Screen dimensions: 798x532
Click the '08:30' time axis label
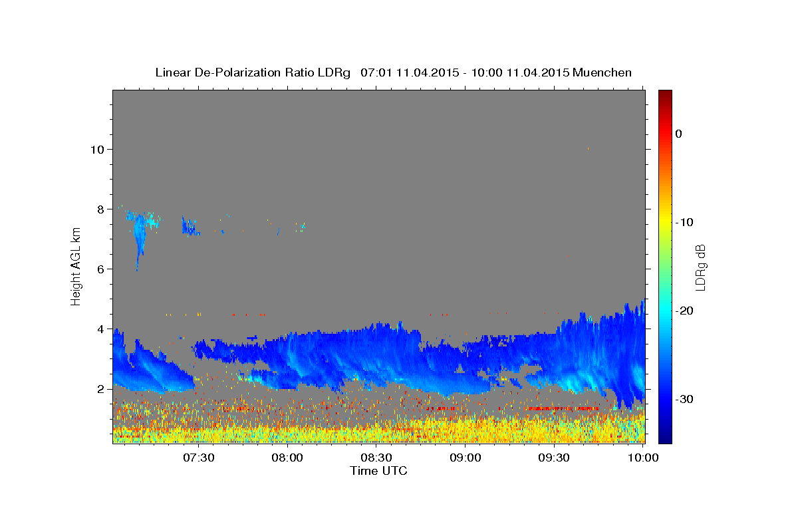(376, 458)
